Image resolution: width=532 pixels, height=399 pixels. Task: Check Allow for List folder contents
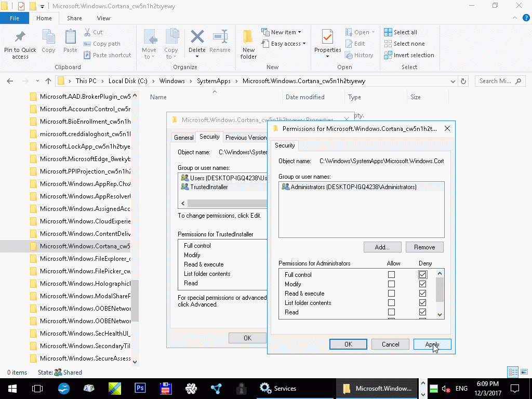391,303
